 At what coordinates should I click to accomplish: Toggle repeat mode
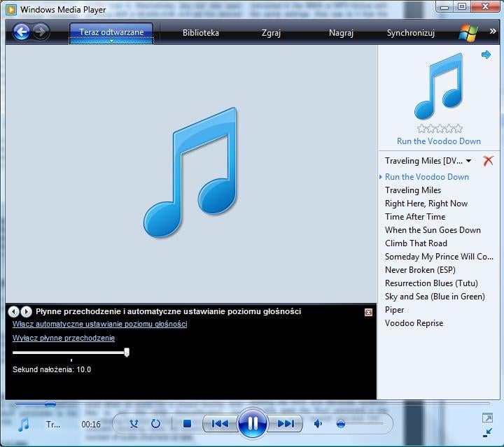tap(155, 424)
